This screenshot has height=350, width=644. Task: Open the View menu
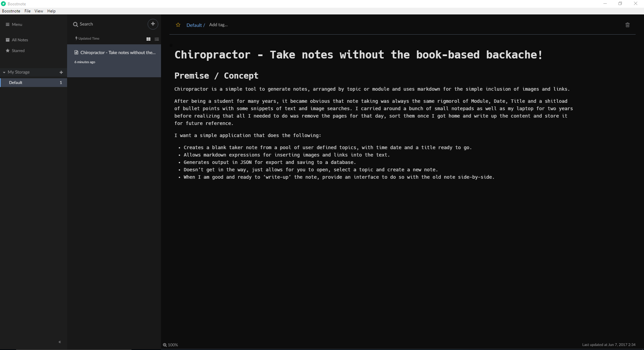[x=39, y=11]
